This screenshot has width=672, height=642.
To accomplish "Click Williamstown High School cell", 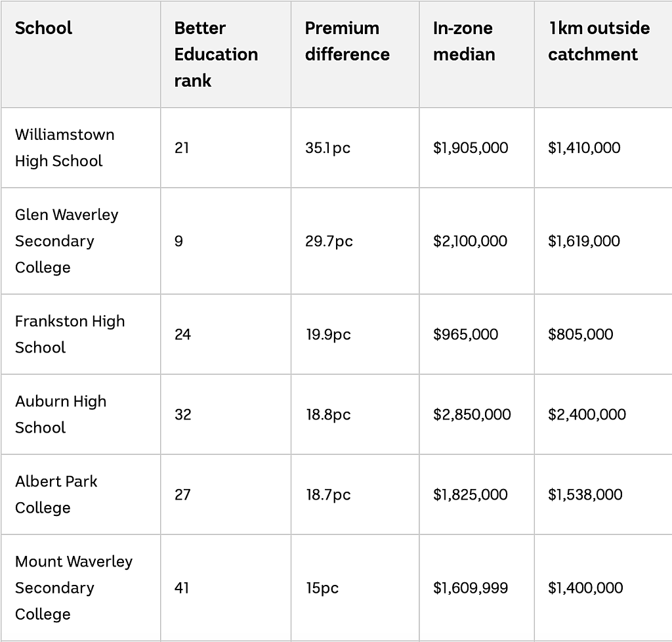I will click(65, 148).
